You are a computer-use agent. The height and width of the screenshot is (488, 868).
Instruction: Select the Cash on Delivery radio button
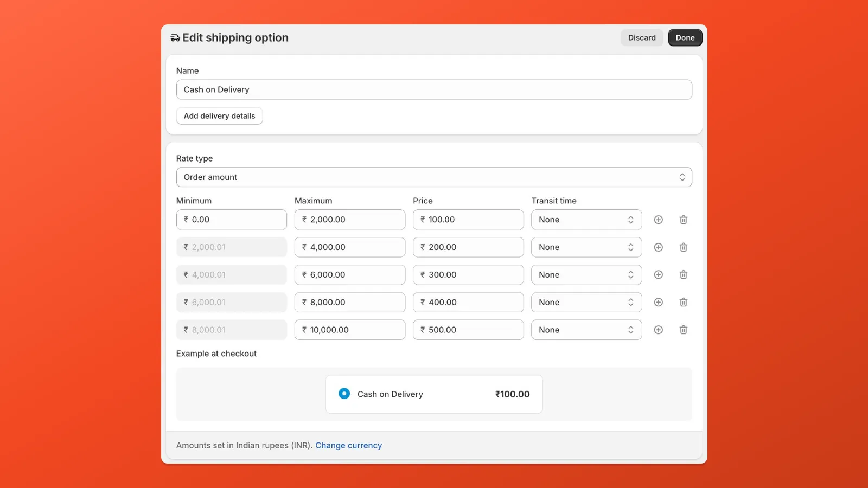point(344,393)
